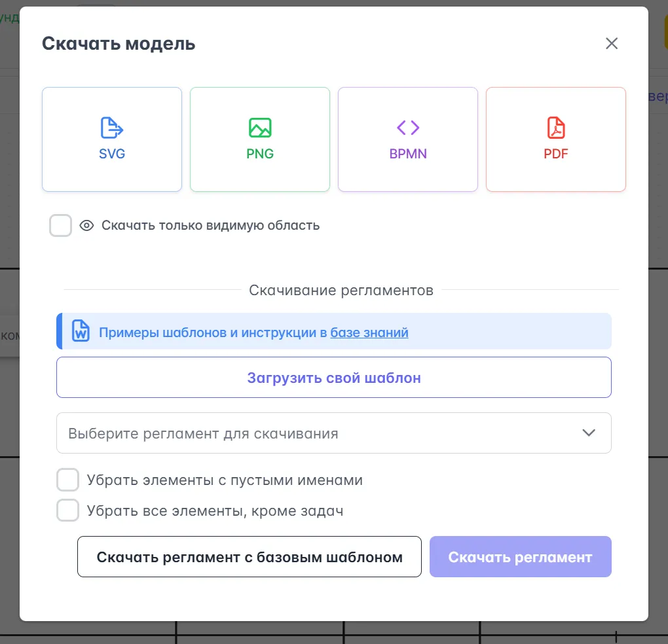Close the Скачать модель dialog
Image resolution: width=668 pixels, height=644 pixels.
click(612, 44)
